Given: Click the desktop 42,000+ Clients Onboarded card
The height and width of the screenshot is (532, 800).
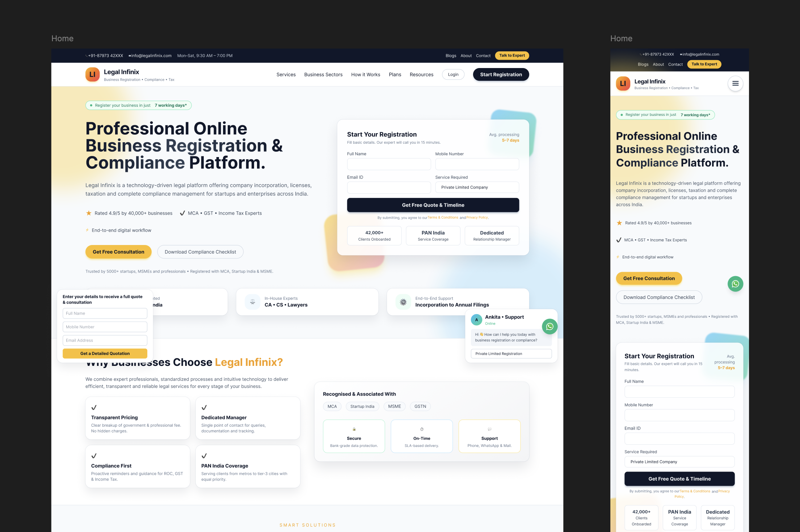Looking at the screenshot, I should (374, 236).
